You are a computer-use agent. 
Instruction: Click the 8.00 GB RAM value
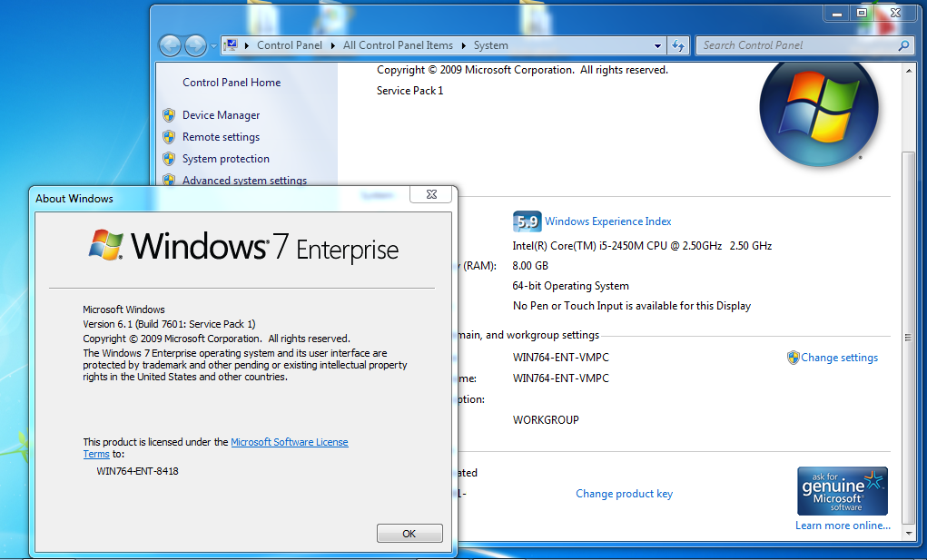point(530,266)
